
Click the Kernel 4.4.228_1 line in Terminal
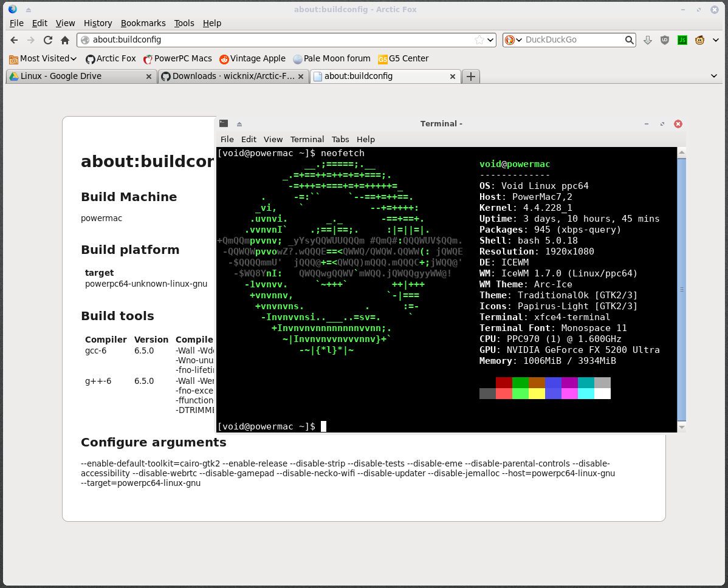tap(526, 208)
